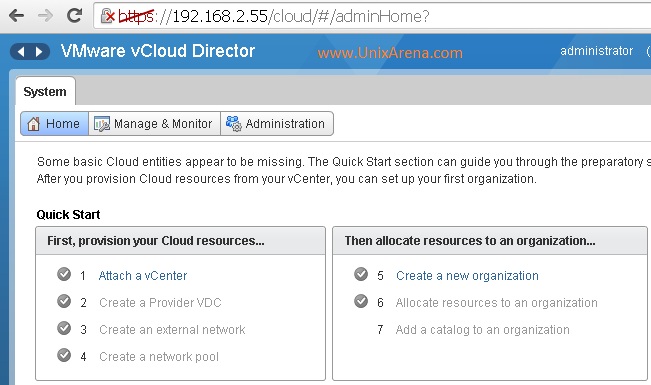Click the checkmark beside Attach a vCenter

[64, 274]
